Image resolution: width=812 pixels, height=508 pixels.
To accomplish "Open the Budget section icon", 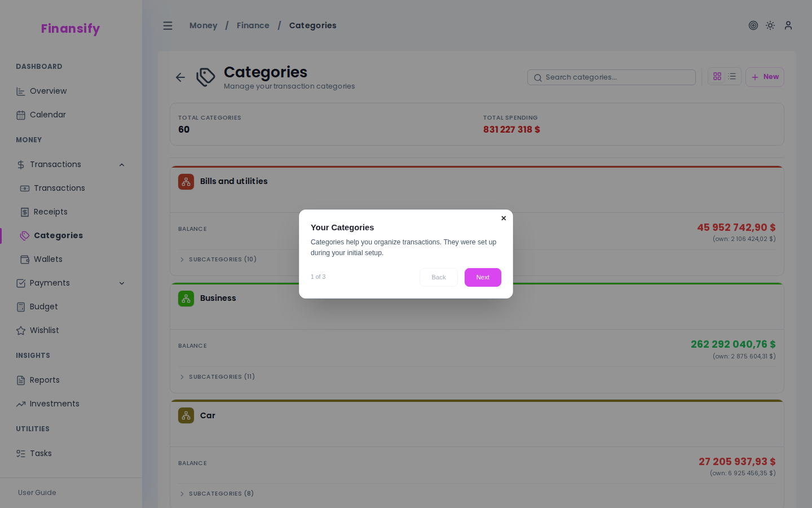I will coord(21,306).
